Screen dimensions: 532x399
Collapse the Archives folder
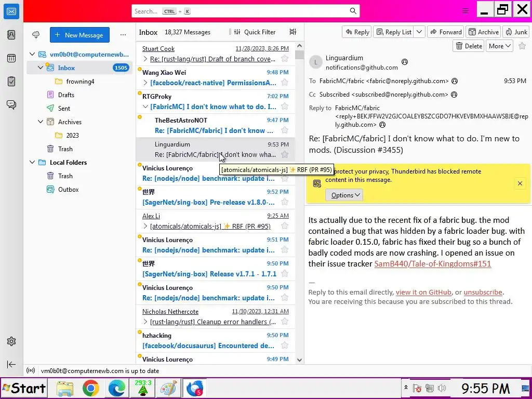(x=41, y=122)
